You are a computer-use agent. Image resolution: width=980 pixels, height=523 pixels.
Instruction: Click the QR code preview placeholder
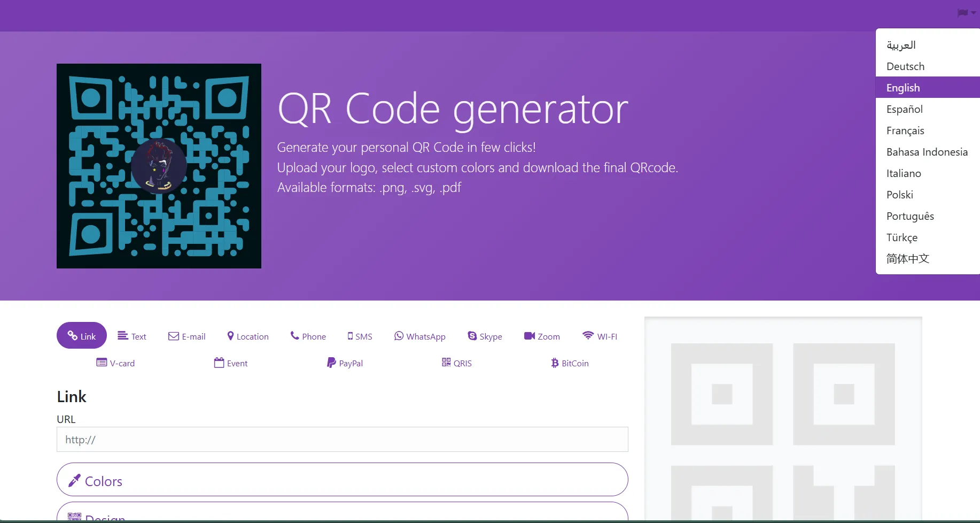[x=783, y=419]
